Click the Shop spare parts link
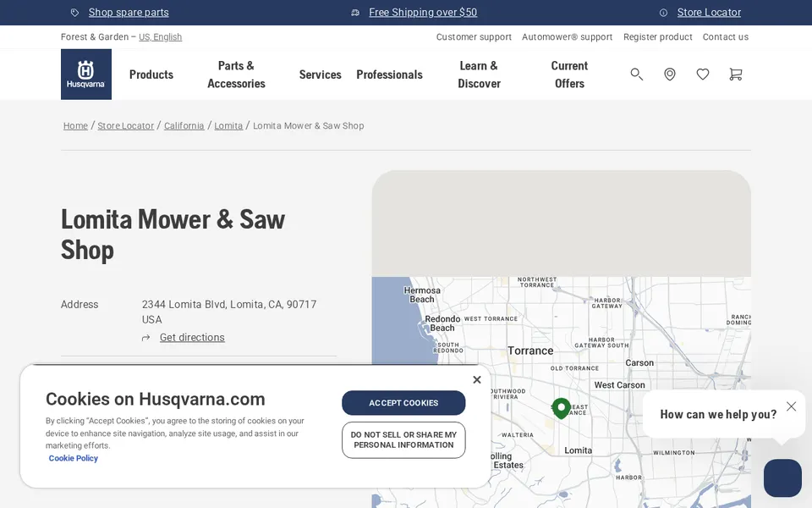Screen dimensions: 812x508 (129, 13)
